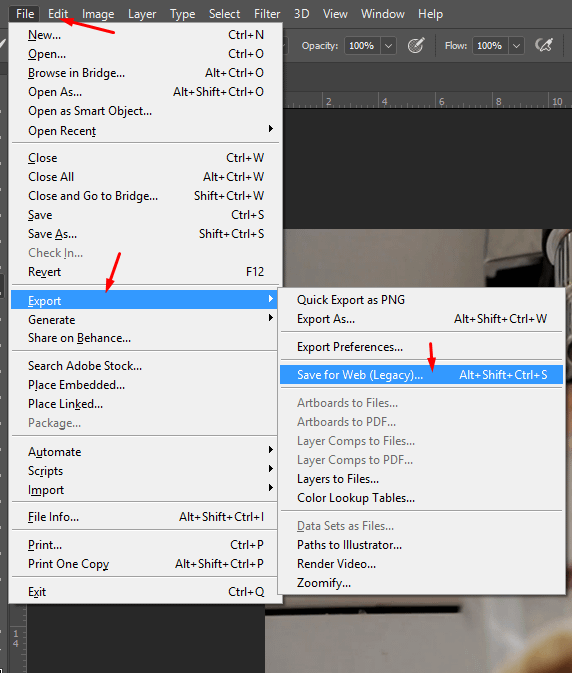Open the Flow dropdown arrow
The width and height of the screenshot is (572, 673).
pyautogui.click(x=516, y=46)
